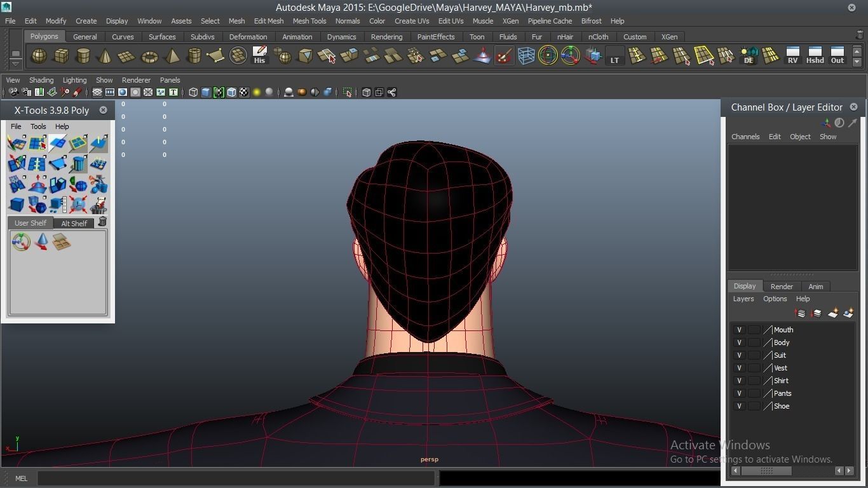Open the Edit Mesh menu

[269, 21]
